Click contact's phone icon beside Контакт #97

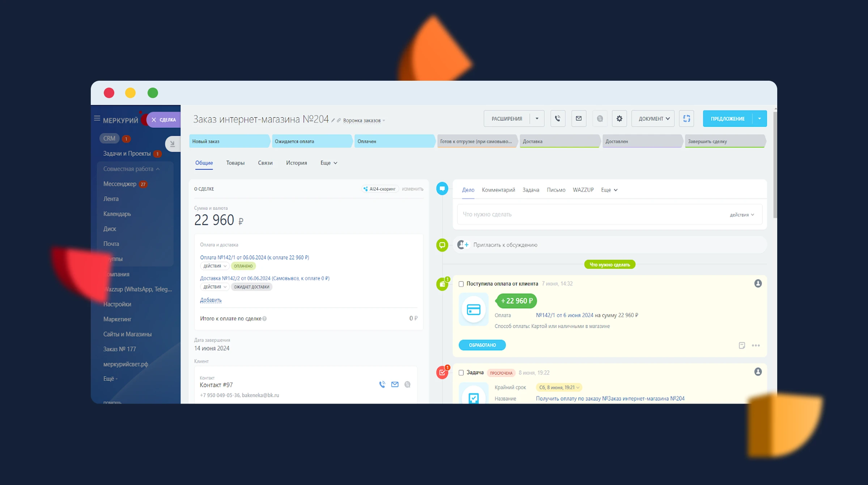[x=382, y=384]
